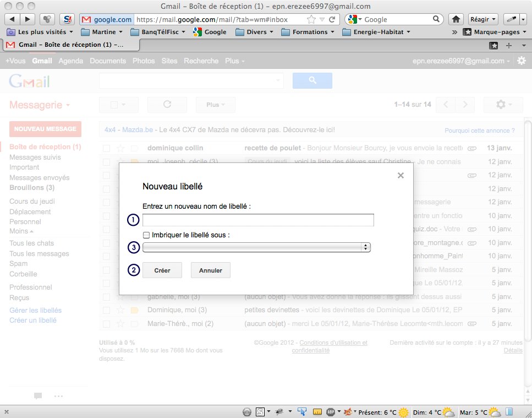
Task: Click the red S! toolbar icon
Action: point(67,19)
